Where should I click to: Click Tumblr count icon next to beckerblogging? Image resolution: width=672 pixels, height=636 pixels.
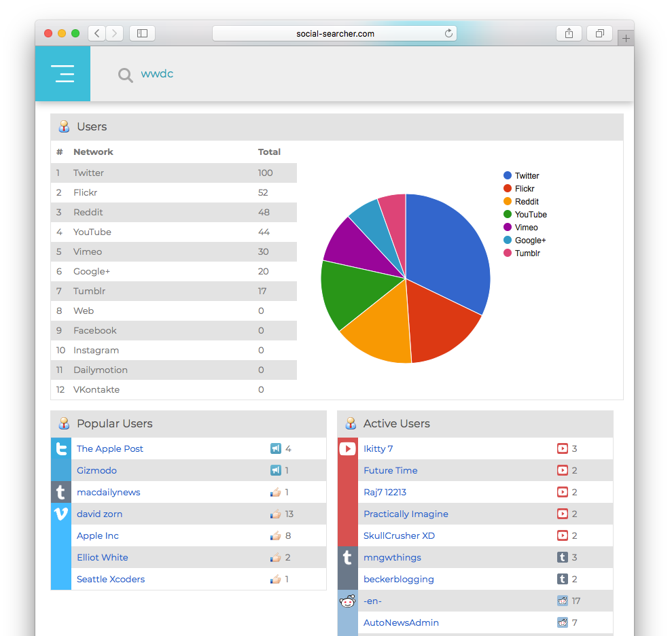[x=563, y=579]
